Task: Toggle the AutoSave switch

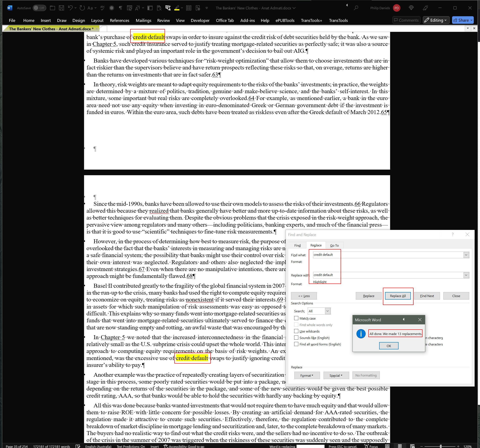Action: [x=39, y=8]
